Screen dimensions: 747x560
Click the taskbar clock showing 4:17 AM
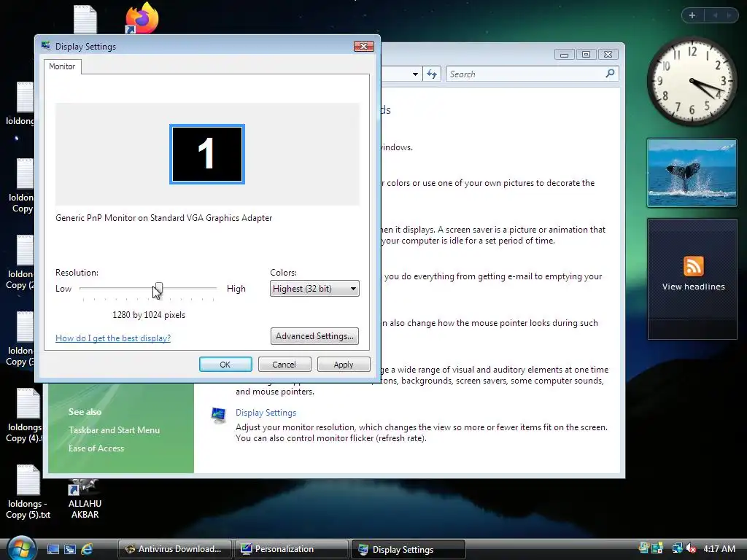[x=719, y=548]
